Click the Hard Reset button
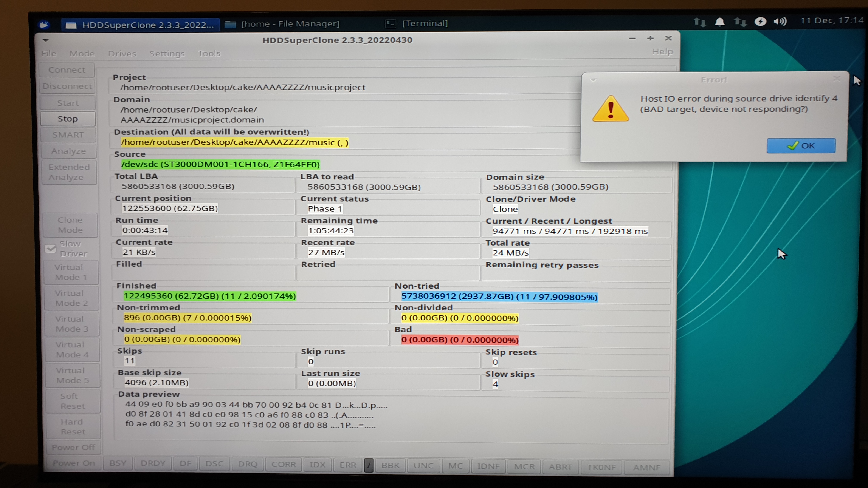 pyautogui.click(x=73, y=427)
